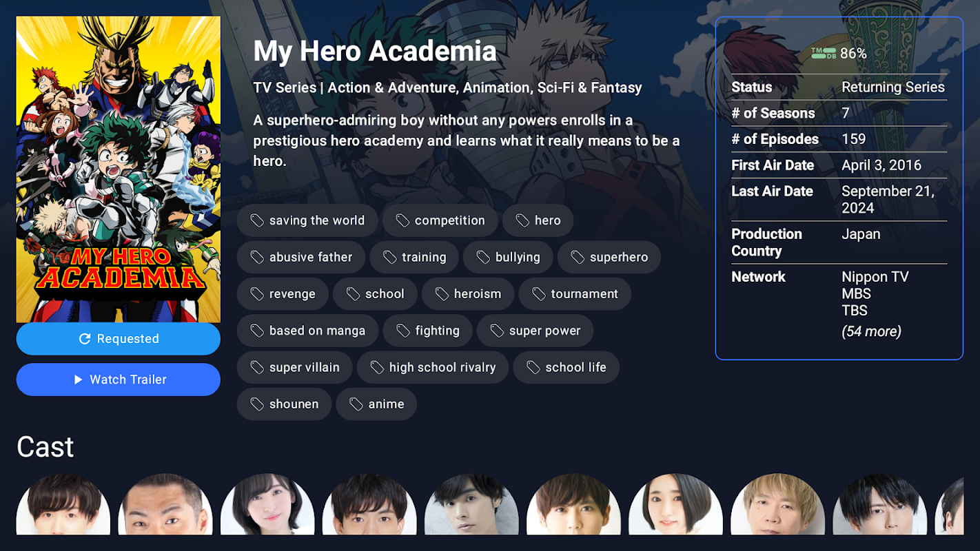Expand the '(54 more)' networks list
This screenshot has height=551, width=980.
pyautogui.click(x=871, y=331)
